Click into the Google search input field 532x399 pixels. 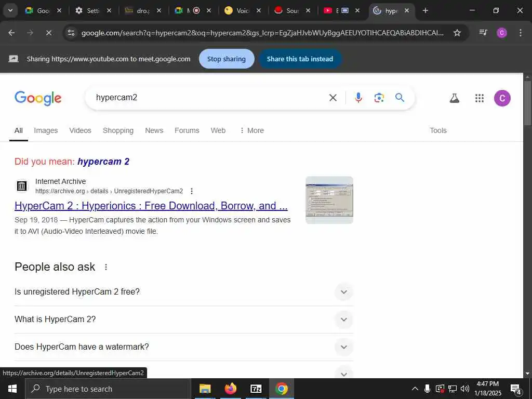tap(207, 98)
